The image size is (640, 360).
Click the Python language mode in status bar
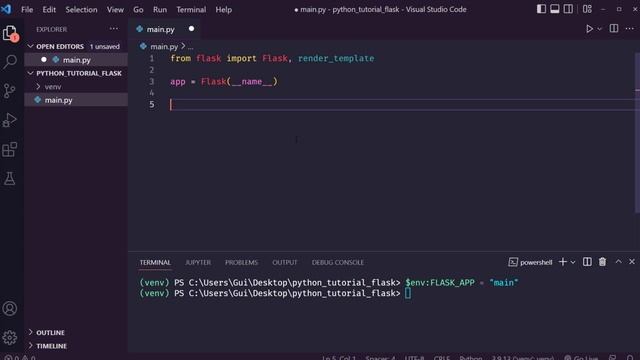pos(471,358)
